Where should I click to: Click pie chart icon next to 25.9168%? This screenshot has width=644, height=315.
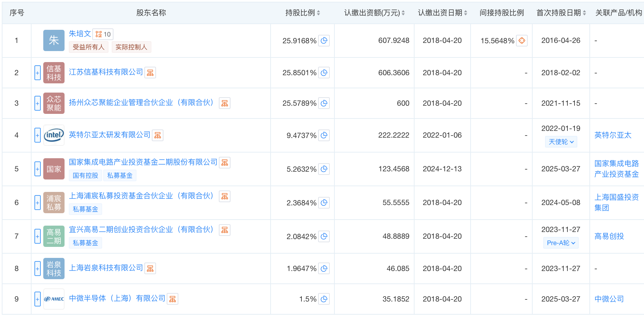pyautogui.click(x=324, y=41)
